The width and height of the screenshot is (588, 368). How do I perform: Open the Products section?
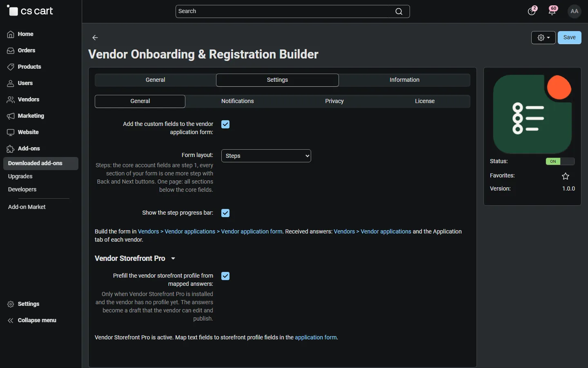pyautogui.click(x=24, y=67)
